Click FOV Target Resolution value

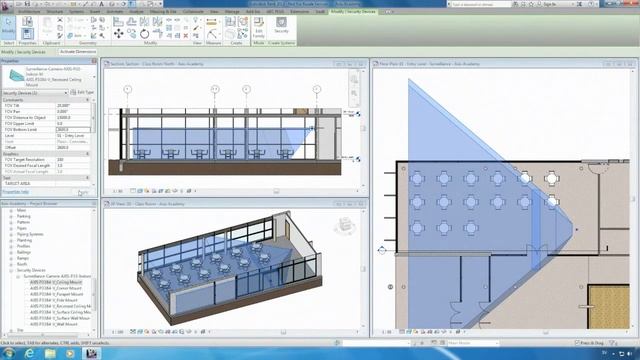(73, 160)
